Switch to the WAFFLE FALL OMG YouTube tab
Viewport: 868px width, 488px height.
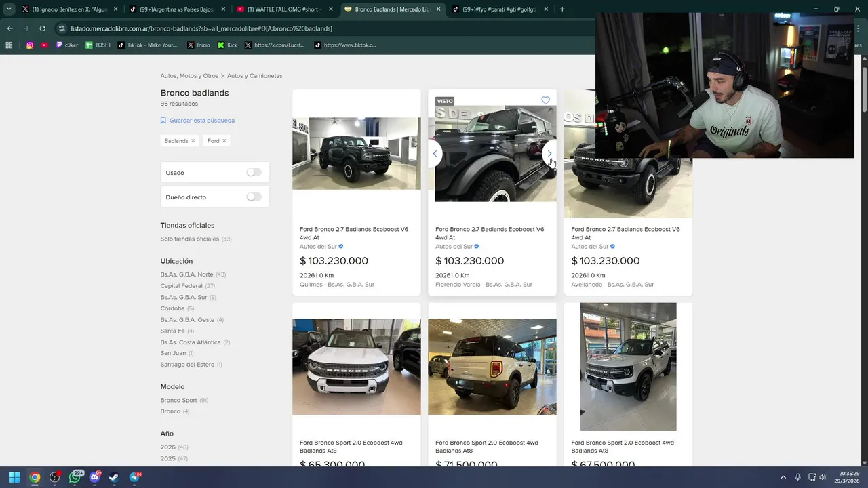click(x=285, y=9)
